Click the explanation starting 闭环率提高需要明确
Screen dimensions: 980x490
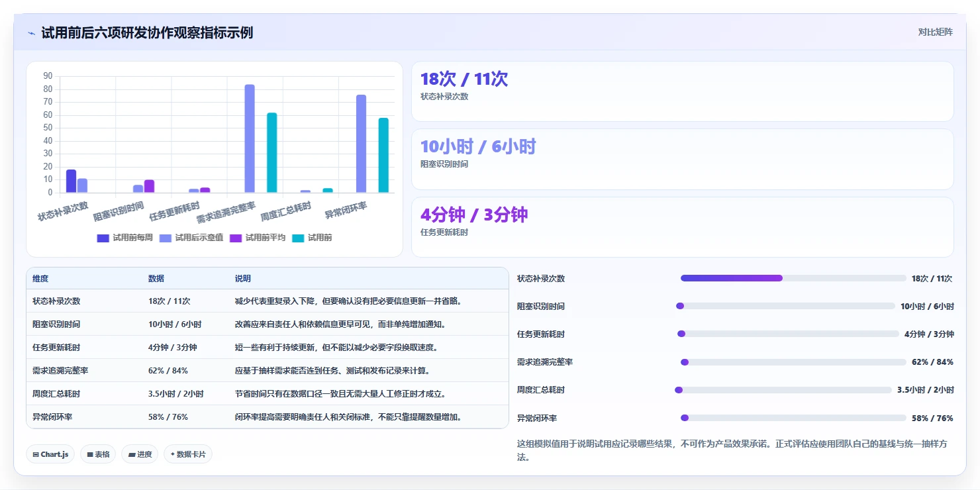(x=348, y=416)
